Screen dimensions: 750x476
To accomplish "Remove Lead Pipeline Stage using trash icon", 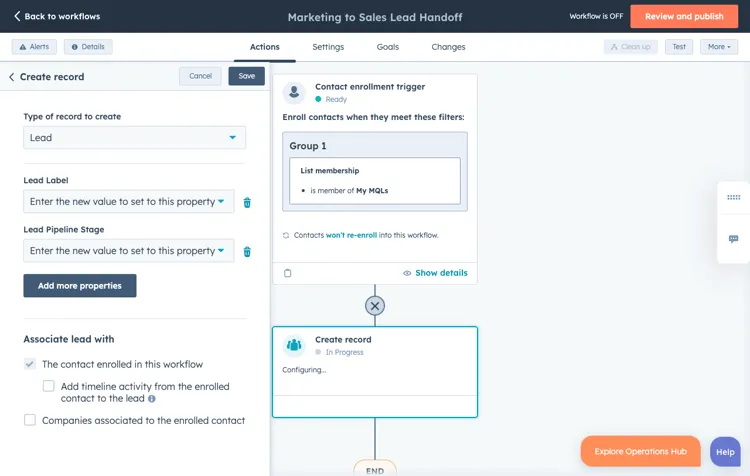I will [247, 252].
